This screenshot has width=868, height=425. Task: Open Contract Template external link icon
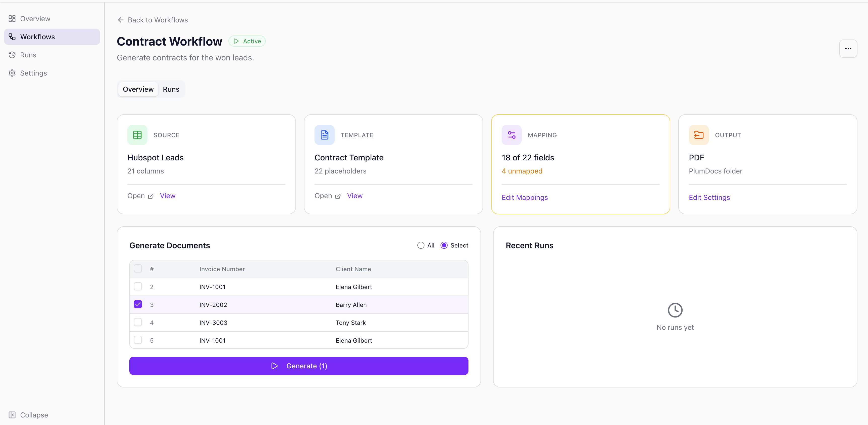point(338,196)
